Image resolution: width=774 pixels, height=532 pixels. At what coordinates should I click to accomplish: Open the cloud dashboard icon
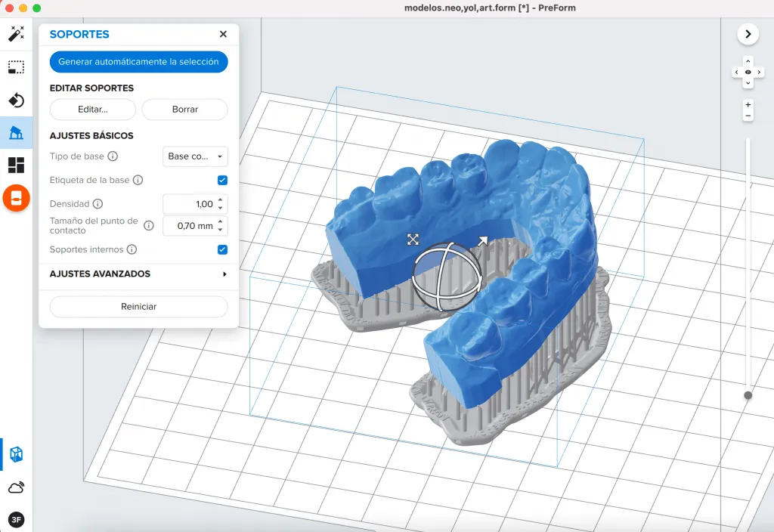pos(17,487)
